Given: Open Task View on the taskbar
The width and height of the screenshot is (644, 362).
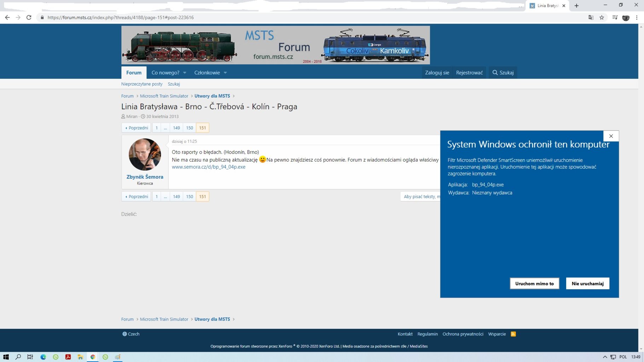Looking at the screenshot, I should coord(30,357).
